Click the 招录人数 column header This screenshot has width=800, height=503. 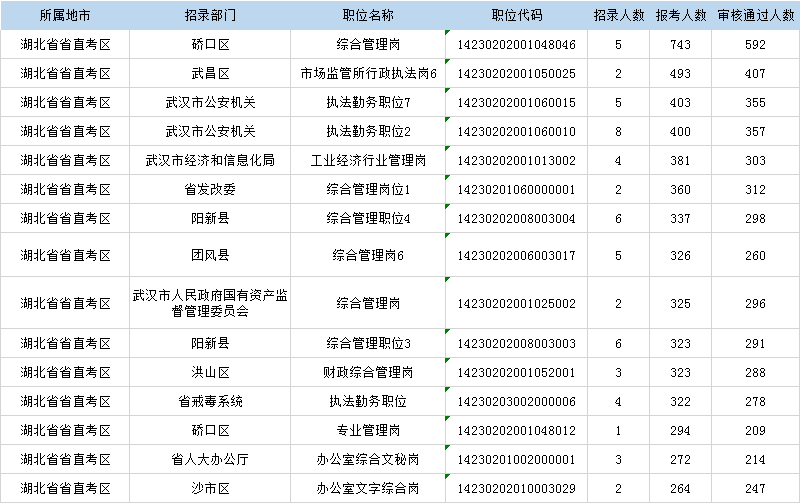619,15
